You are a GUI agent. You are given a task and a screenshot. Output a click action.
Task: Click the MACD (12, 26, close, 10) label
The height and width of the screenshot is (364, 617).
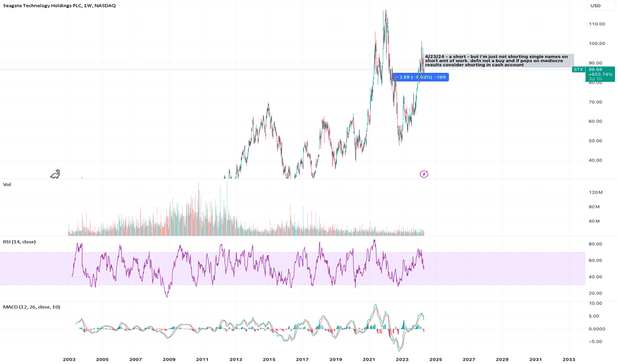point(32,307)
